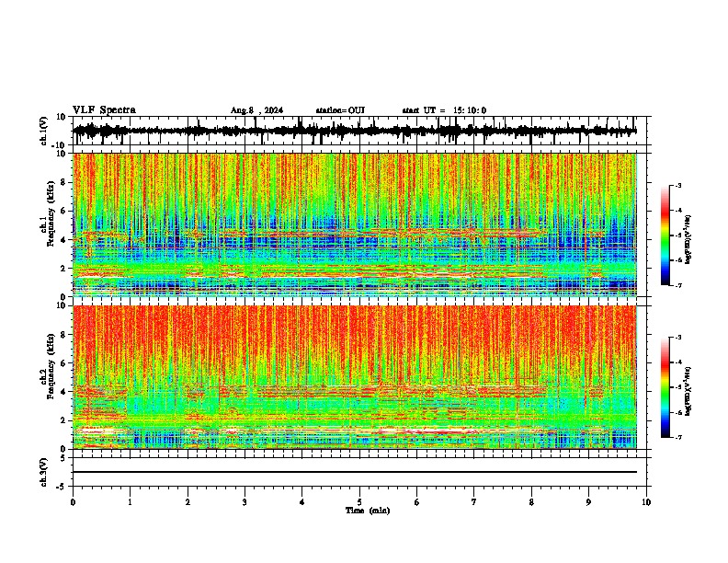The width and height of the screenshot is (728, 563).
Task: Click time axis tick label '3'
Action: 245,502
